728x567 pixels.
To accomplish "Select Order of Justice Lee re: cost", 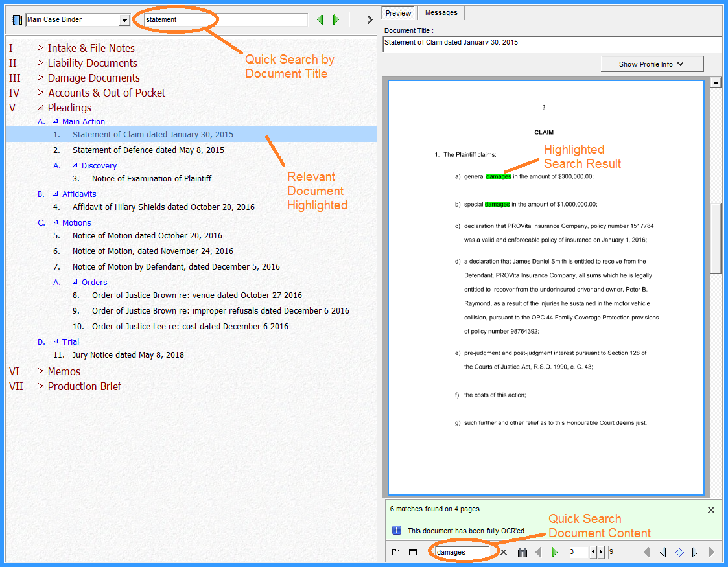I will coord(190,326).
